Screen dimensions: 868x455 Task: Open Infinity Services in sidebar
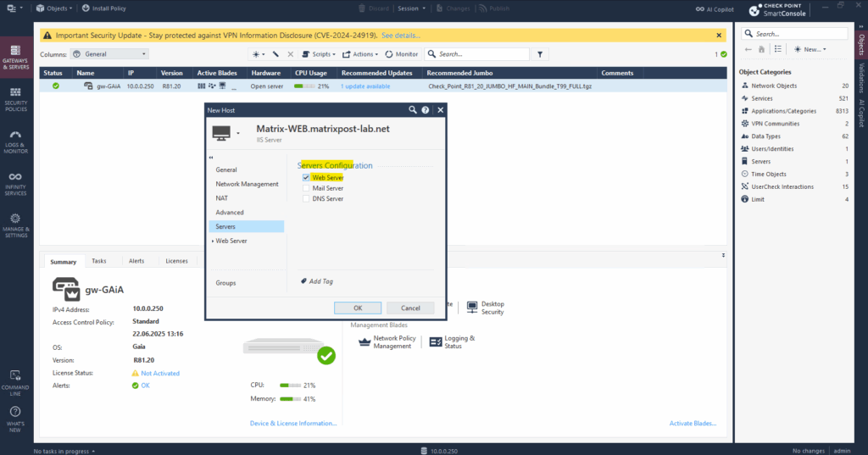click(15, 184)
